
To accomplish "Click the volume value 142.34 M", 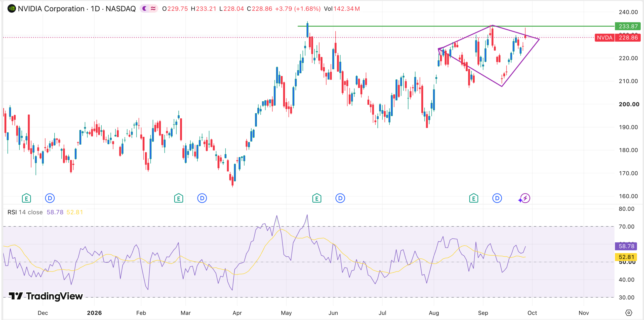I will click(347, 9).
